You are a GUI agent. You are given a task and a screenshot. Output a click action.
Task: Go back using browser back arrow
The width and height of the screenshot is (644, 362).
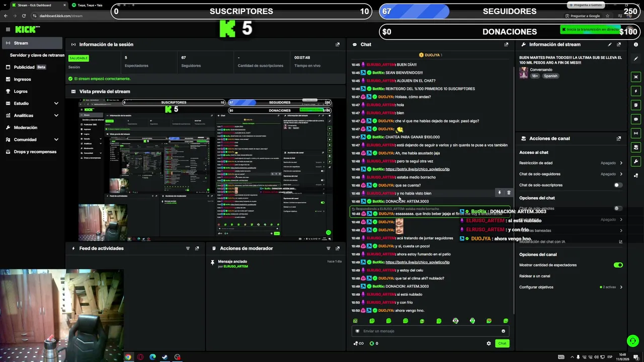tap(6, 16)
